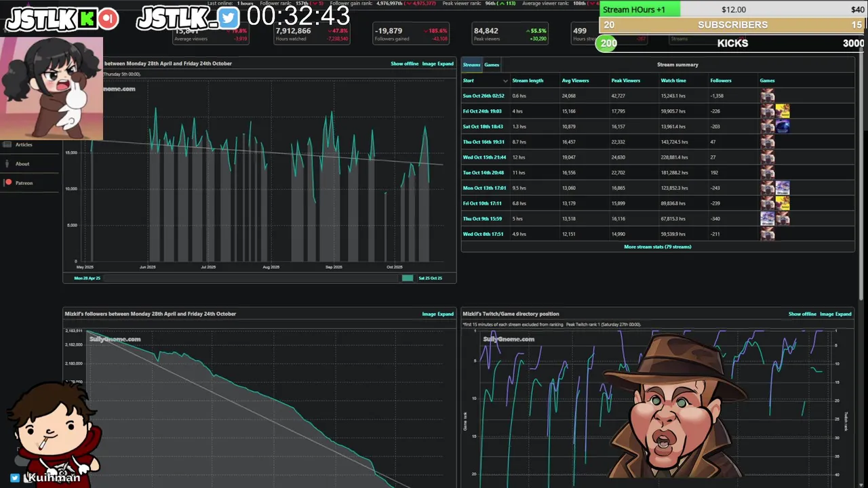Image resolution: width=868 pixels, height=488 pixels.
Task: Click the Followers gained -19,879 stat card
Action: [411, 34]
